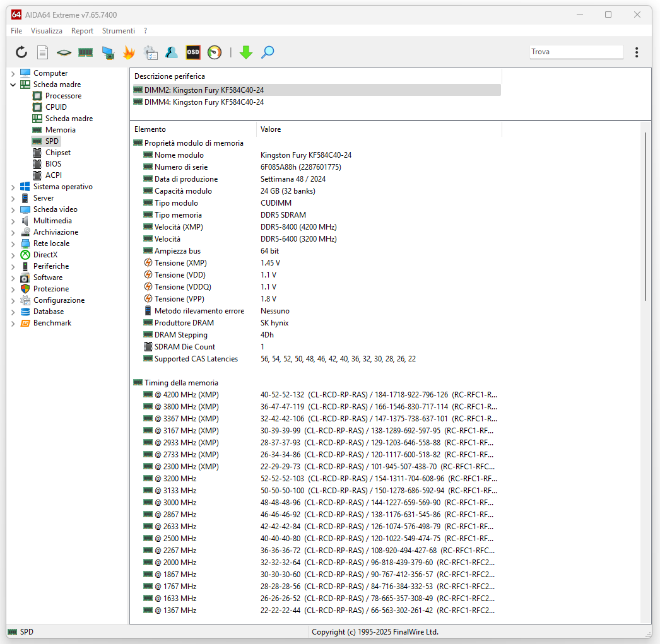
Task: Click the network computer toolbar icon
Action: point(108,52)
